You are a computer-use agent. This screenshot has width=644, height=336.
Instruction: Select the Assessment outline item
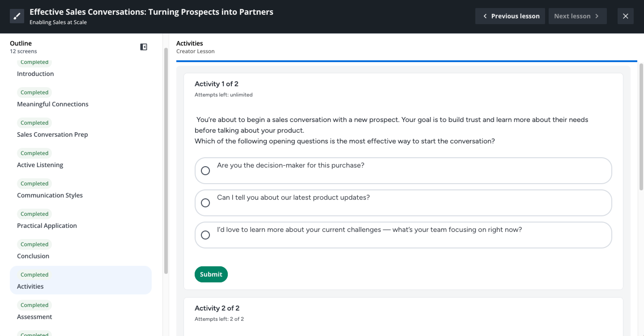tap(34, 317)
